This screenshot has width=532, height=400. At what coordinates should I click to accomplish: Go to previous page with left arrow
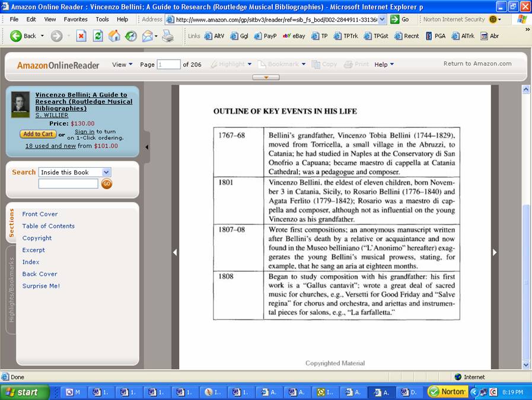point(175,252)
